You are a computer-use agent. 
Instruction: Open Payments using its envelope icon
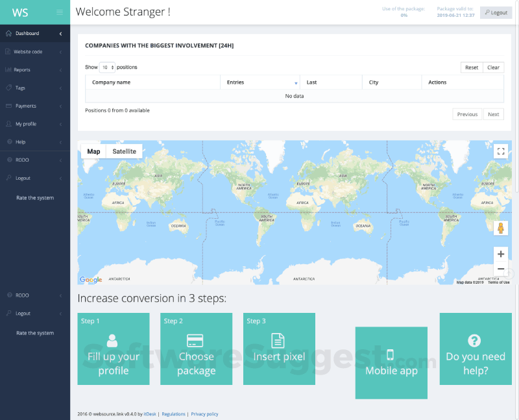(8, 106)
